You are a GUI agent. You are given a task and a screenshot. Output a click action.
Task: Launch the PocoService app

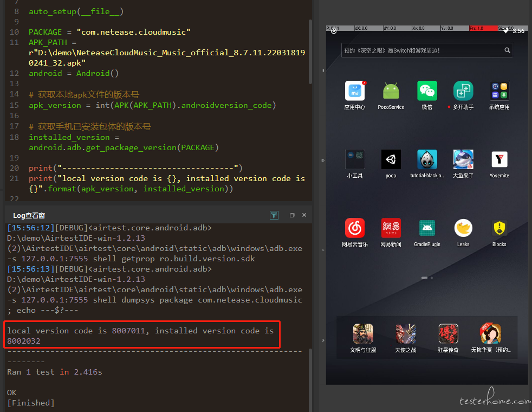391,91
